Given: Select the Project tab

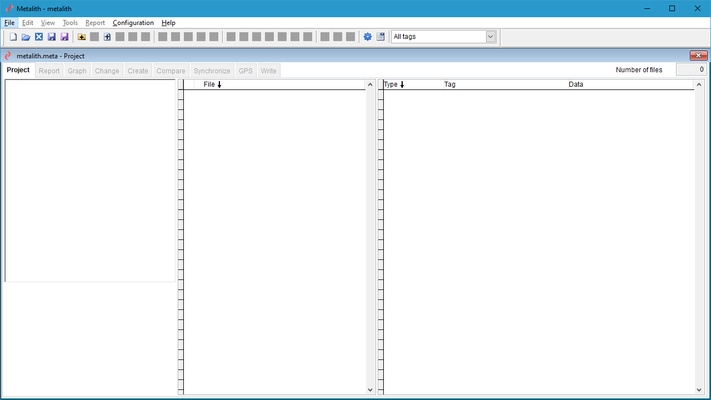Looking at the screenshot, I should [x=18, y=70].
